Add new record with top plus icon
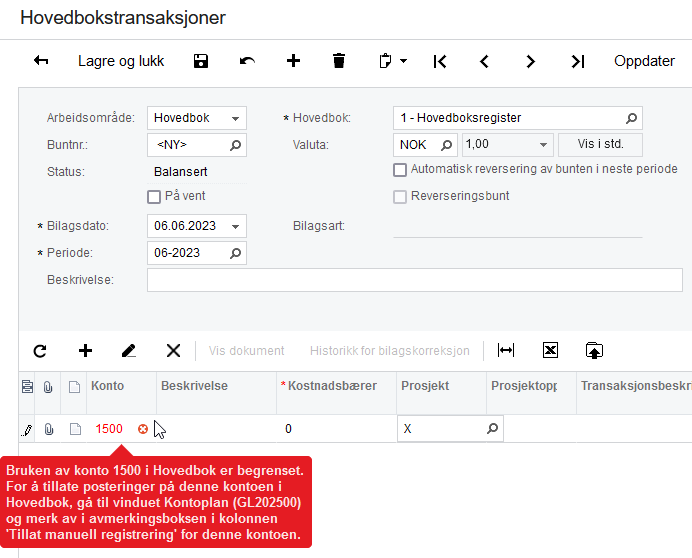The height and width of the screenshot is (558, 692). (x=293, y=60)
